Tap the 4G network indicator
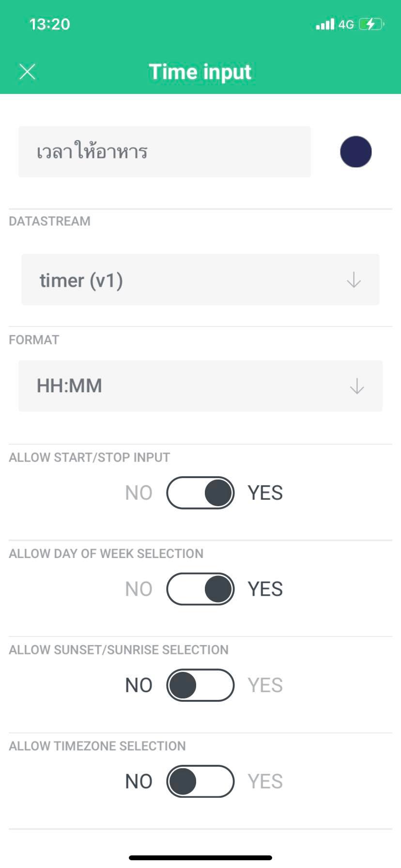 [346, 25]
